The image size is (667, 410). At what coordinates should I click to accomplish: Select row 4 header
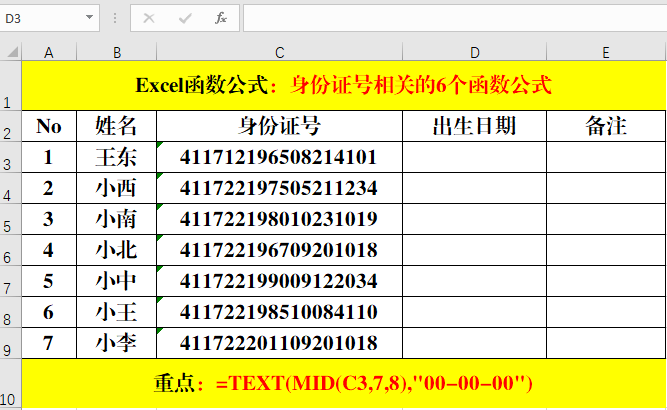pyautogui.click(x=10, y=188)
